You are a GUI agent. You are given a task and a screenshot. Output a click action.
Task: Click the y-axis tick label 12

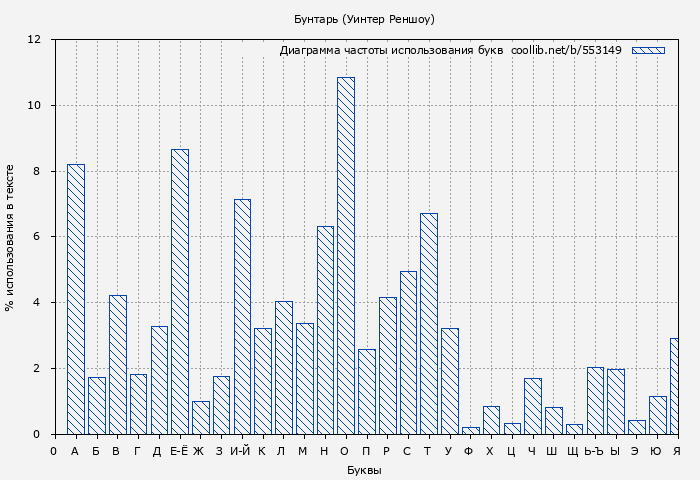(x=34, y=40)
